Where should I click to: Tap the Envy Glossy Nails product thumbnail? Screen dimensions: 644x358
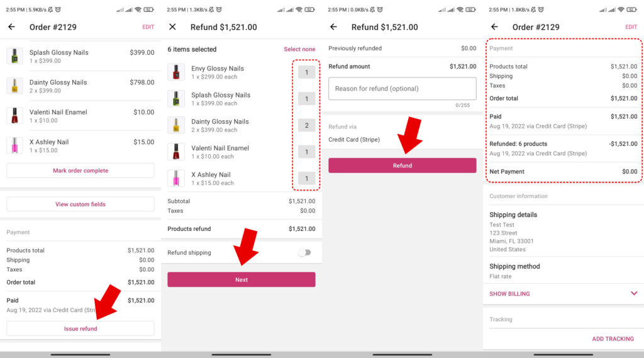[176, 72]
